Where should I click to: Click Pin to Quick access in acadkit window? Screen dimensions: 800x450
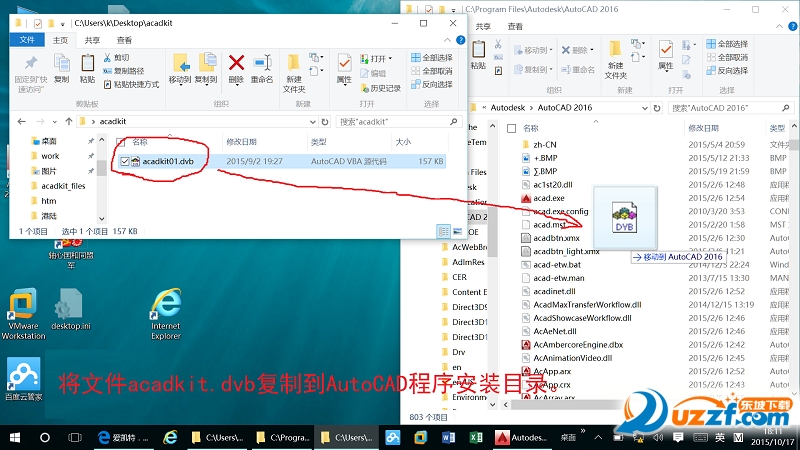31,73
